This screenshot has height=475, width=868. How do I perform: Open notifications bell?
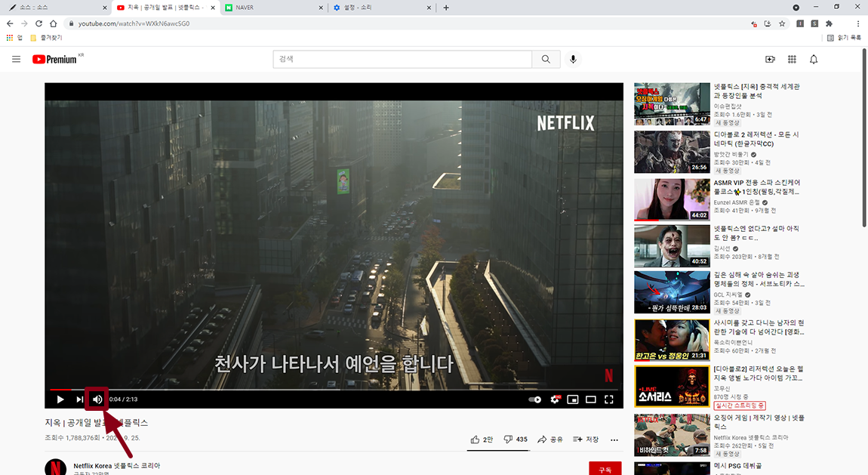click(x=814, y=59)
